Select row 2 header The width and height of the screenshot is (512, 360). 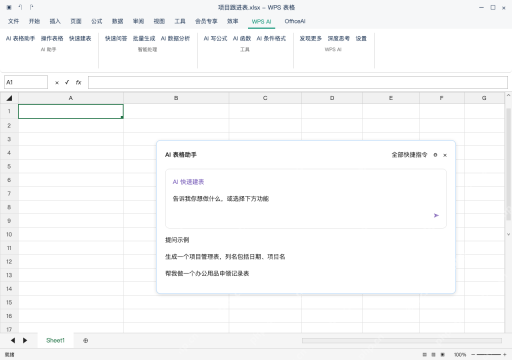(x=9, y=126)
